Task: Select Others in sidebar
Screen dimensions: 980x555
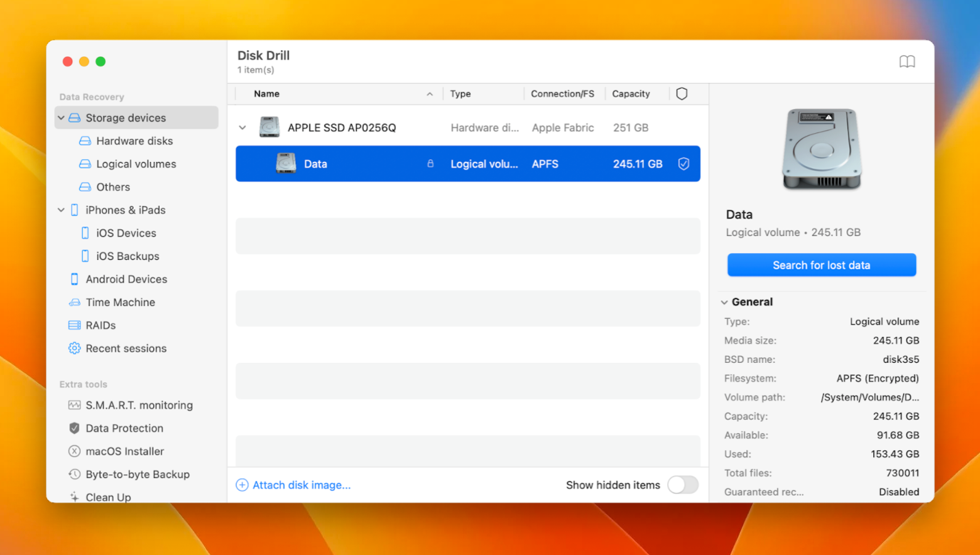Action: (113, 187)
